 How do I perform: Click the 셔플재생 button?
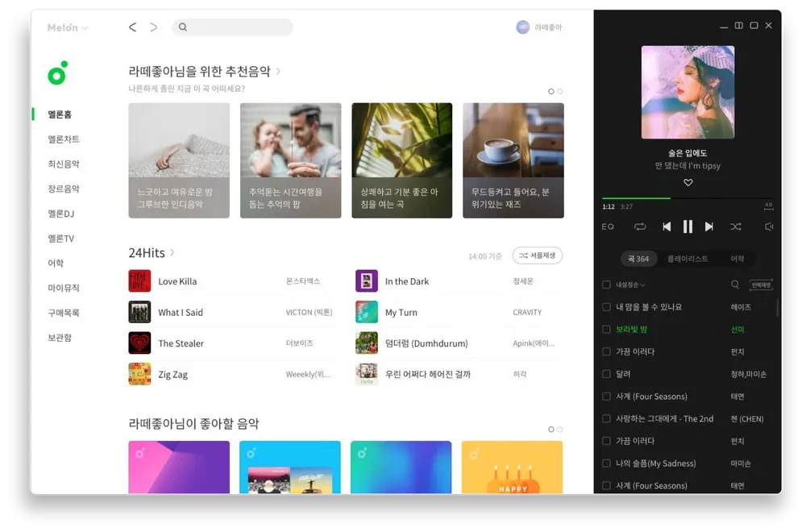pyautogui.click(x=537, y=256)
